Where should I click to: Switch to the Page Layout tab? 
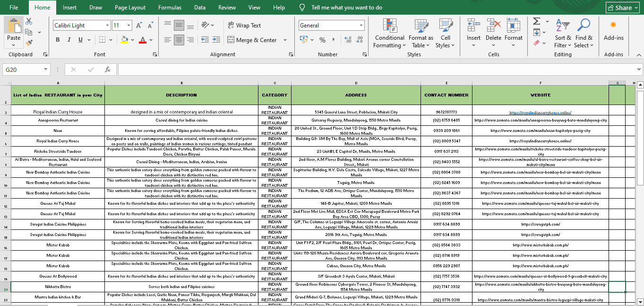pyautogui.click(x=130, y=8)
